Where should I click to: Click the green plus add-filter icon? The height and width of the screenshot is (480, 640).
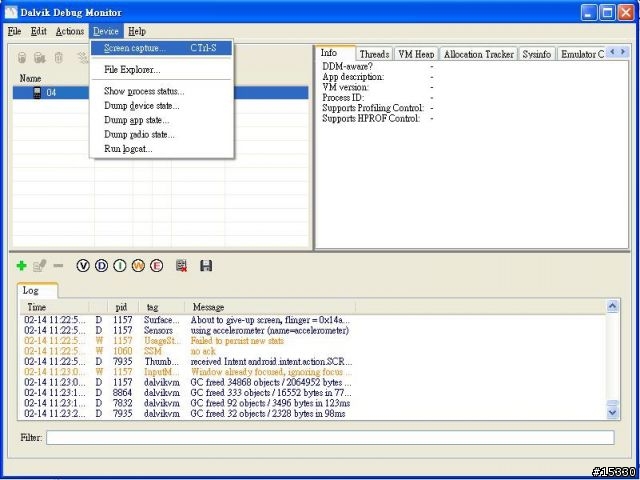tap(21, 266)
